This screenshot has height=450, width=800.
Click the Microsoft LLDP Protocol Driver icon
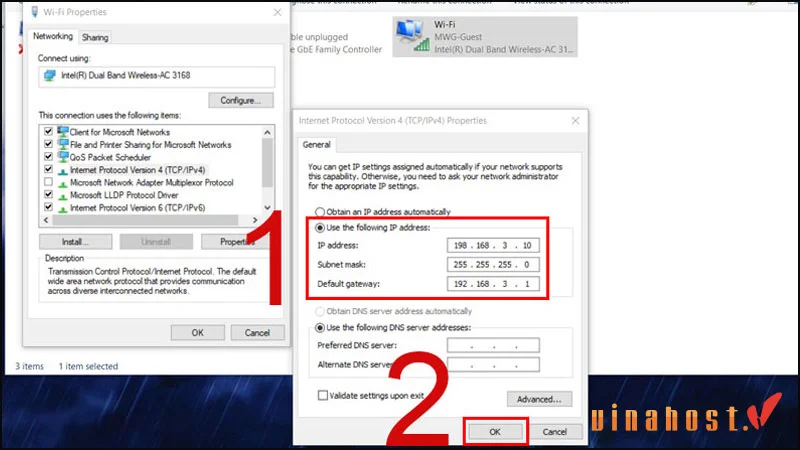(63, 196)
